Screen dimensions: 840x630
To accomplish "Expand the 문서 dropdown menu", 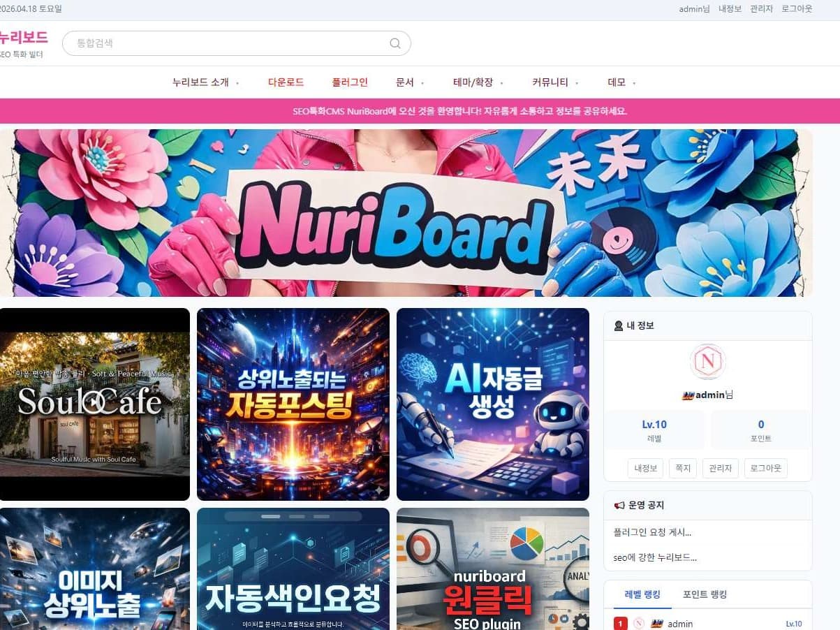I will tap(409, 82).
